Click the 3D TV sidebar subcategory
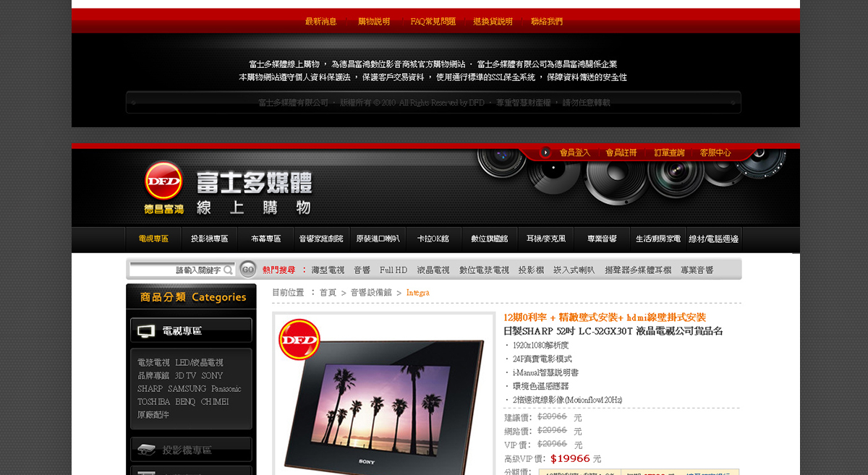868x475 pixels. 185,376
